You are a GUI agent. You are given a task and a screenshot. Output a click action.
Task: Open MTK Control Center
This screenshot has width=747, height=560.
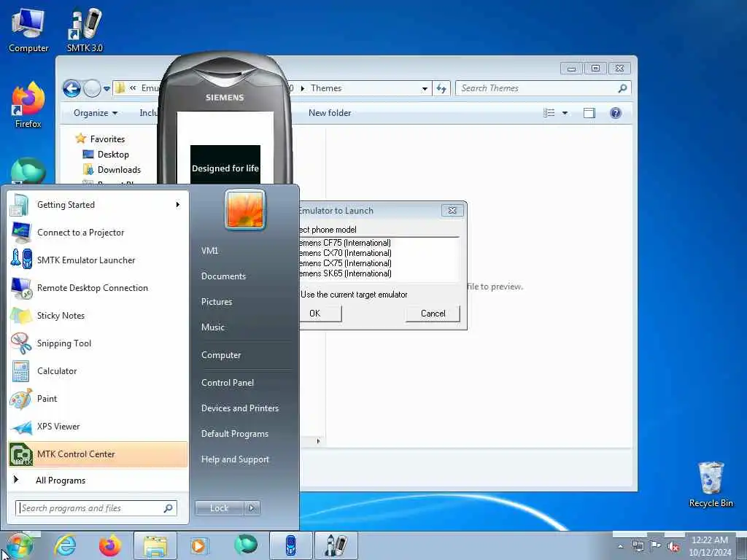click(x=98, y=454)
